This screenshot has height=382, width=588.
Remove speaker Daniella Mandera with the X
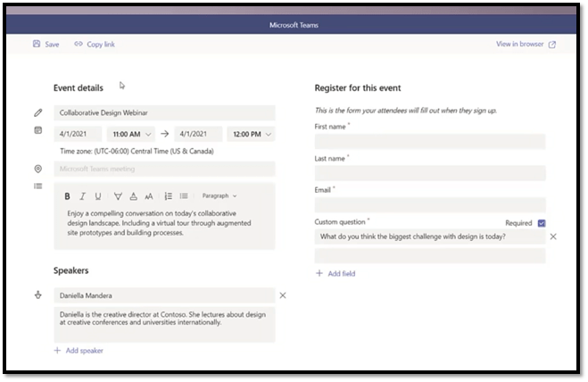point(283,295)
